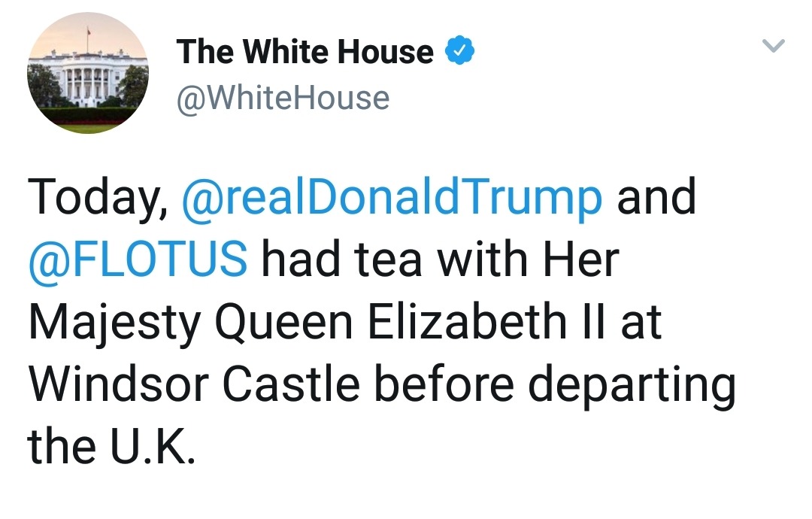Click the blue verified badge

pos(459,51)
